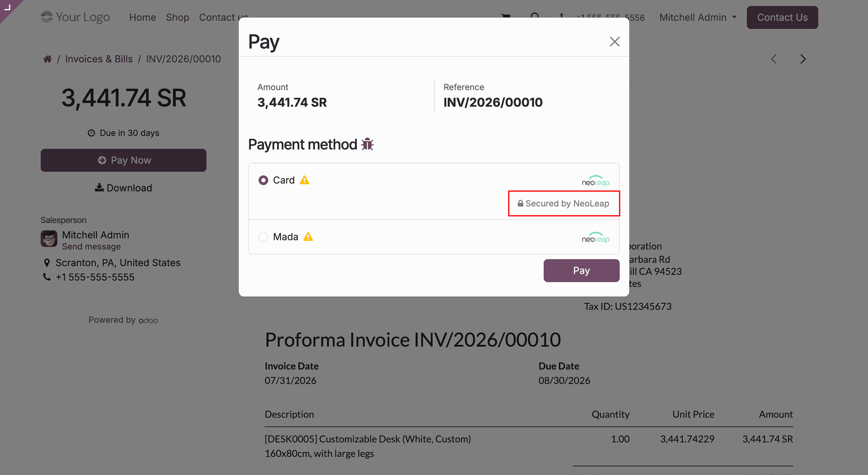Click Mitchell Admin's avatar thumbnail
This screenshot has width=868, height=475.
[49, 239]
